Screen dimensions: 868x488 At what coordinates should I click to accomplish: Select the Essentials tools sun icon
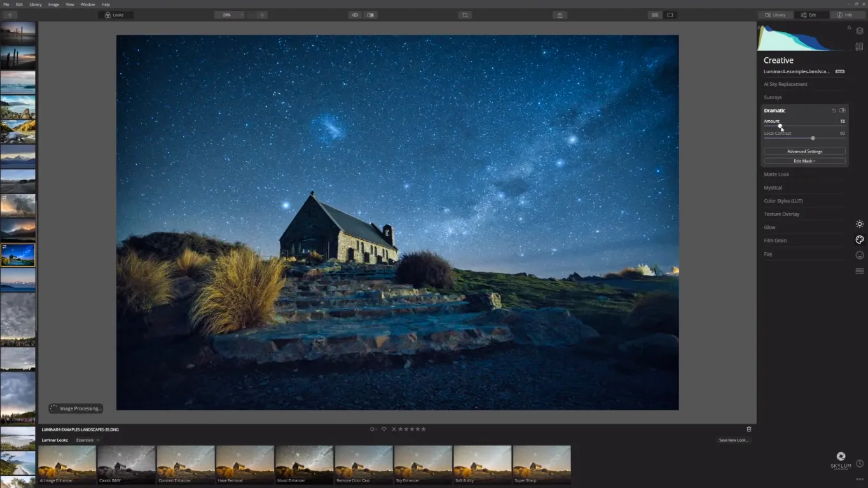click(x=859, y=224)
